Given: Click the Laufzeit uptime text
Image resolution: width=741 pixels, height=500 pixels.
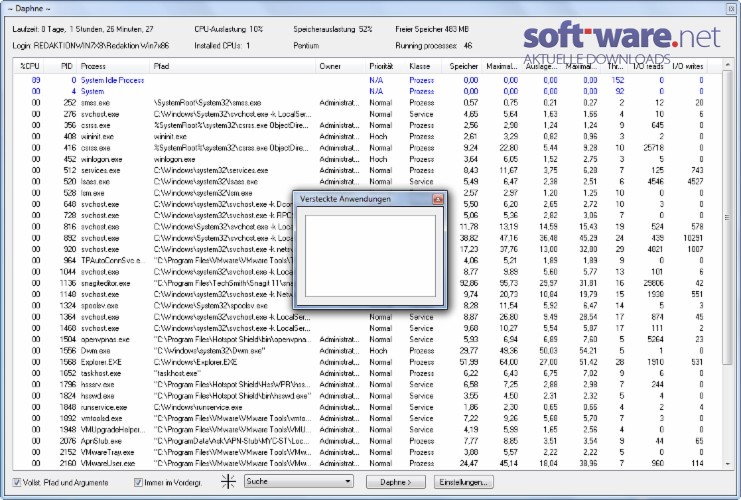Looking at the screenshot, I should tap(83, 29).
